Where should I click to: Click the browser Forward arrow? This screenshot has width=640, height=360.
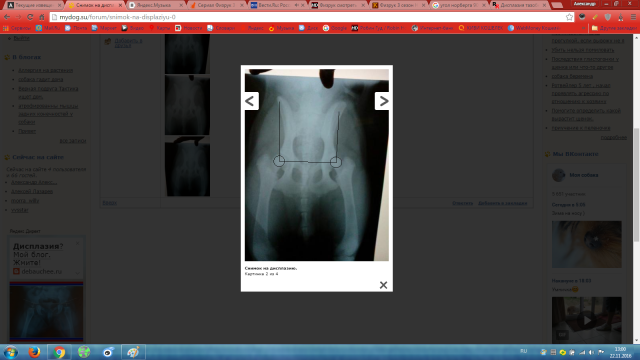point(18,17)
